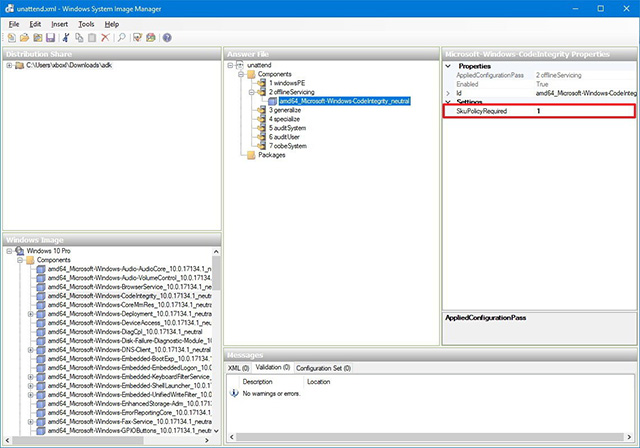Delete the selection with the red X icon
Viewport: 640px width, 448px height.
coord(105,38)
